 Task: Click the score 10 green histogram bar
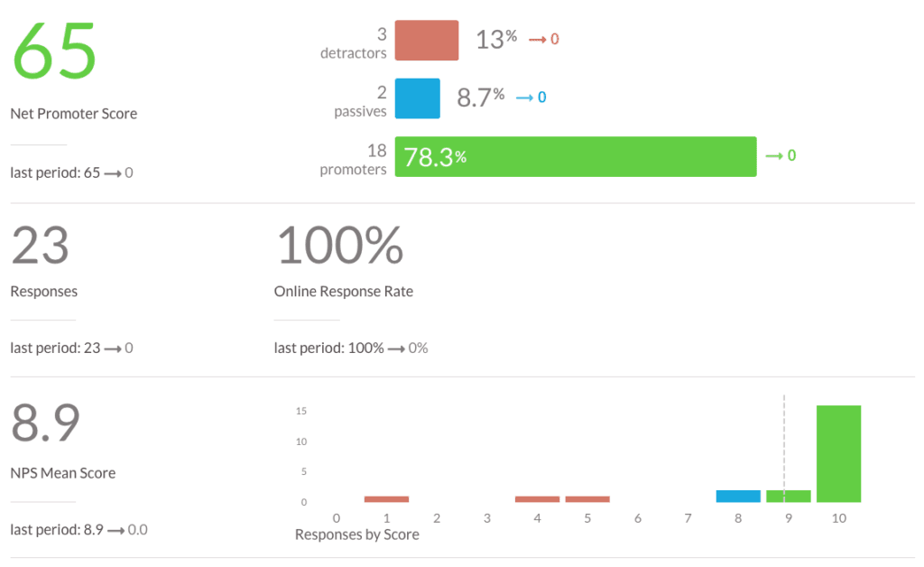pyautogui.click(x=838, y=453)
